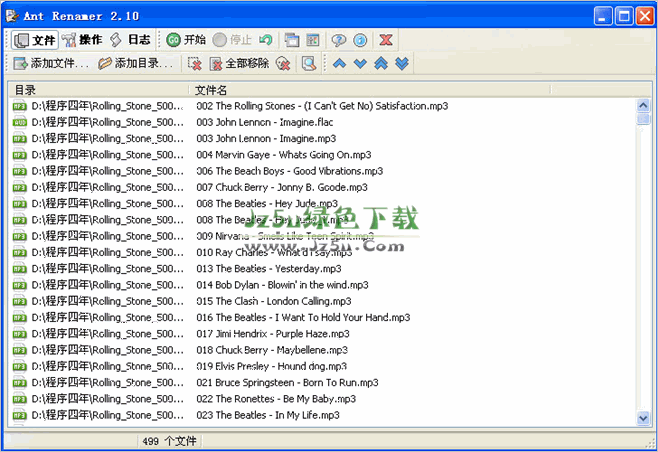The width and height of the screenshot is (658, 452).
Task: Select '019 Elvis Presley - Hound dog.mp3'
Action: point(272,366)
